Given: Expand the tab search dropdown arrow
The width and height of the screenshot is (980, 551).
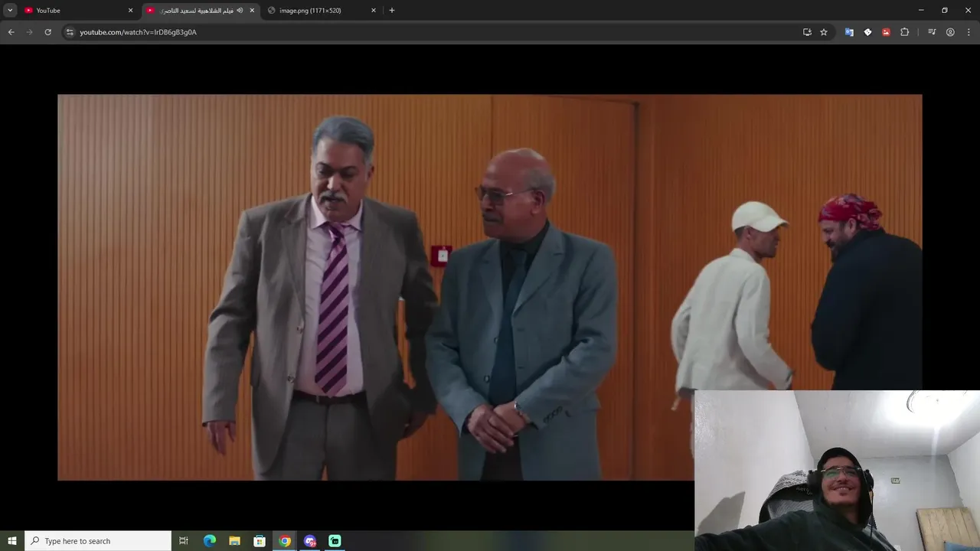Looking at the screenshot, I should [x=10, y=10].
